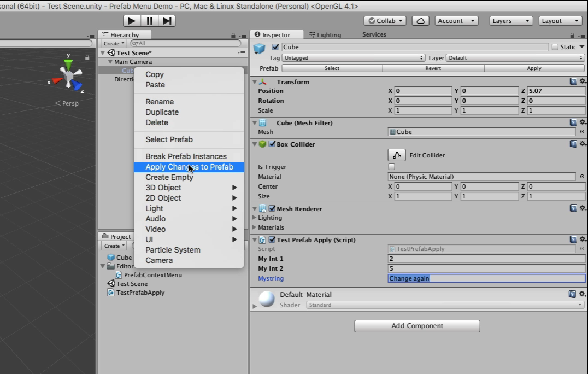Enable the Is Trigger checkbox

coord(391,167)
